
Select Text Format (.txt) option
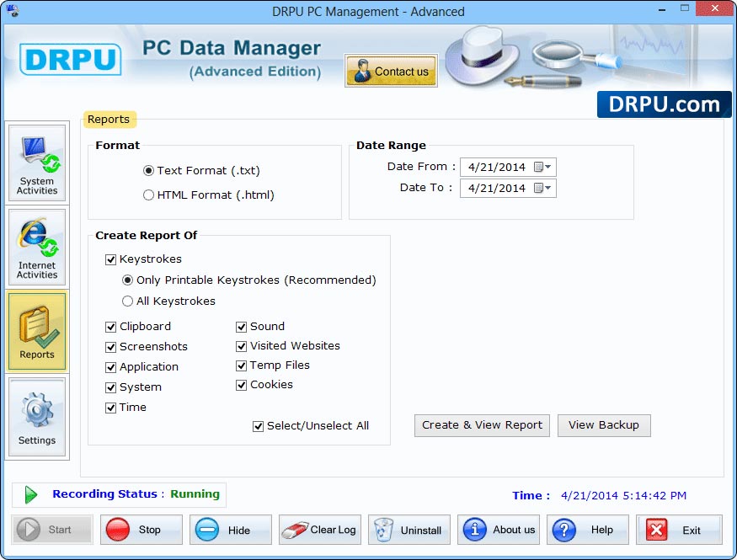pos(148,171)
